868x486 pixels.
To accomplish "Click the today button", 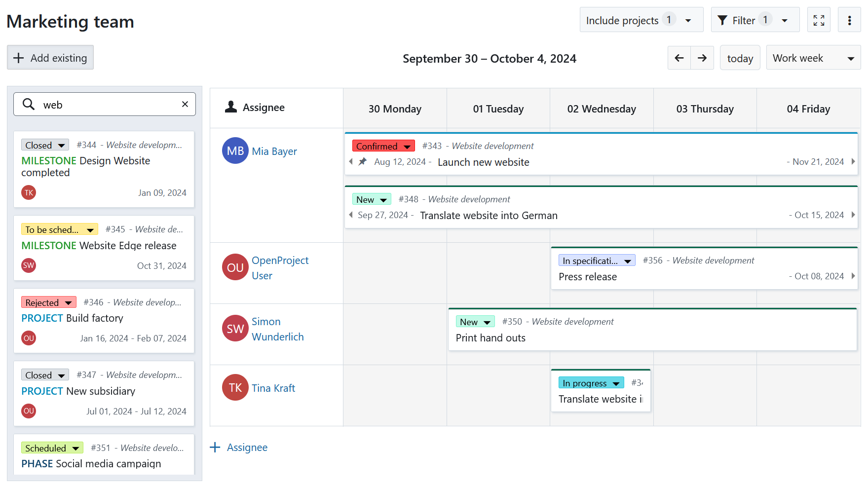I will click(740, 58).
